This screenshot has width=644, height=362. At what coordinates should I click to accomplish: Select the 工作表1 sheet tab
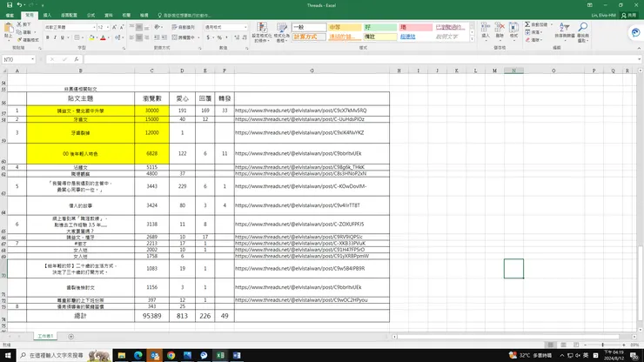(x=45, y=336)
